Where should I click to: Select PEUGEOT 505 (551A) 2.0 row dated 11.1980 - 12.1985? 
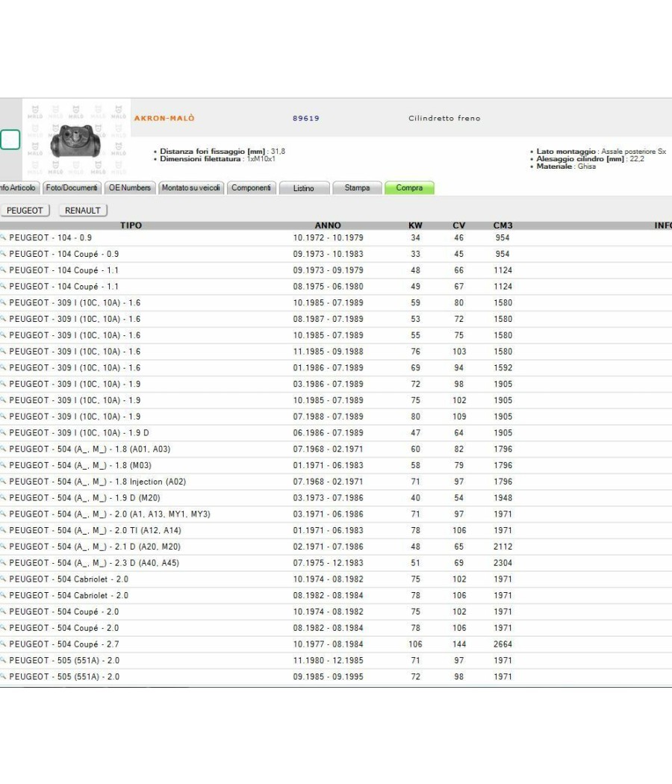[336, 661]
